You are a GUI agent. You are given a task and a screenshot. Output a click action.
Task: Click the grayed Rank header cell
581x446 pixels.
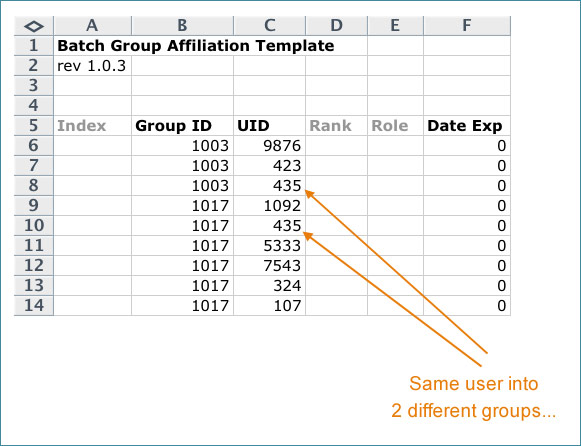(336, 126)
